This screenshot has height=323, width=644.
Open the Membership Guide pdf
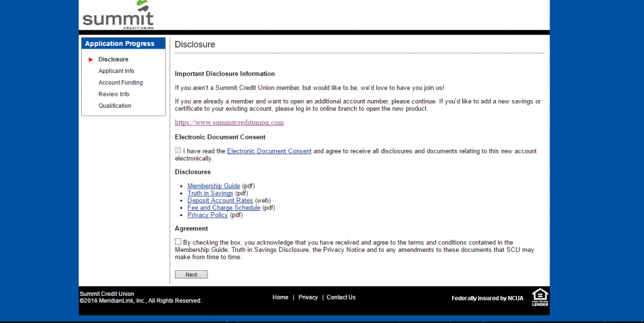click(x=214, y=186)
